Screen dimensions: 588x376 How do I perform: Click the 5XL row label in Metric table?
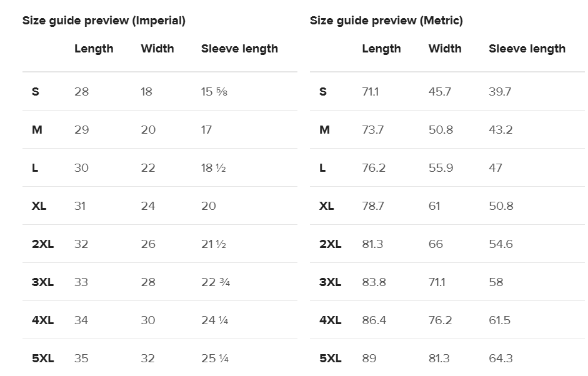(x=330, y=359)
